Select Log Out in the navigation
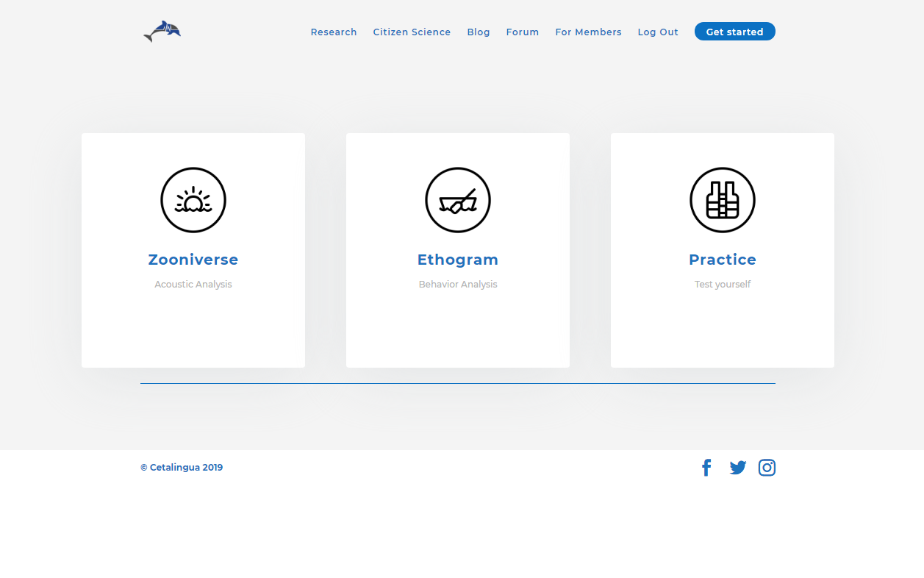Image resolution: width=924 pixels, height=578 pixels. click(x=658, y=32)
